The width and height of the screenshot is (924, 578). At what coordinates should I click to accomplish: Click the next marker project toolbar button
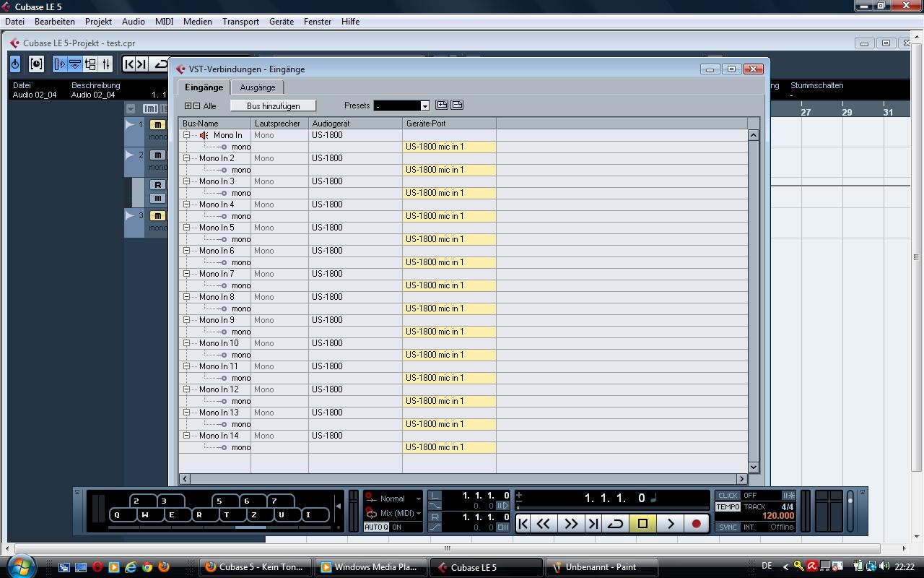tap(142, 64)
